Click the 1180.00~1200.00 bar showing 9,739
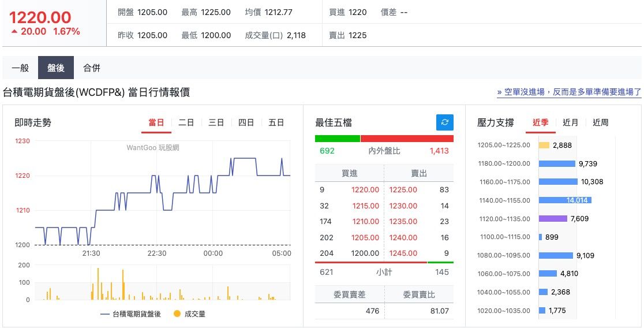This screenshot has width=644, height=328. pyautogui.click(x=557, y=163)
